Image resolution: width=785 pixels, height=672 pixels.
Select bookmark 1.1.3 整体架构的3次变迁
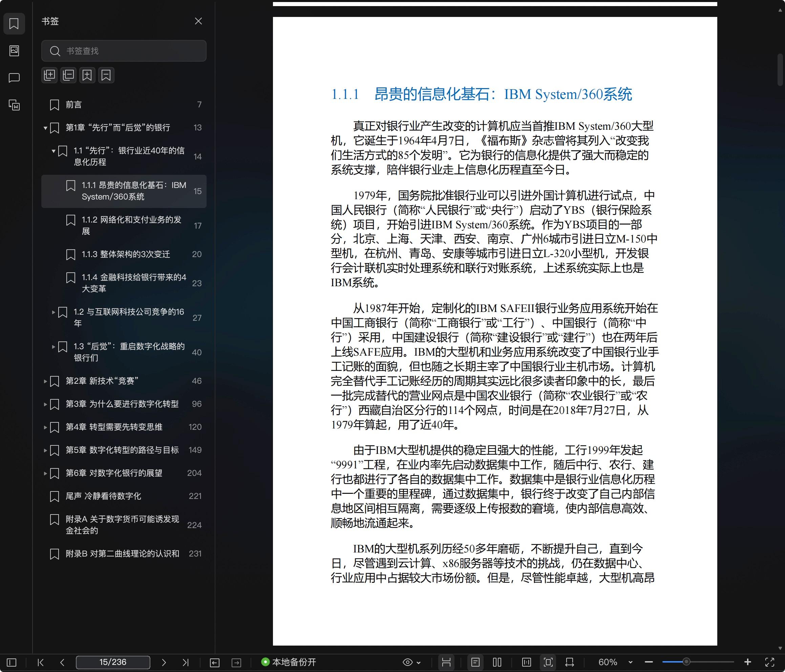pos(124,254)
